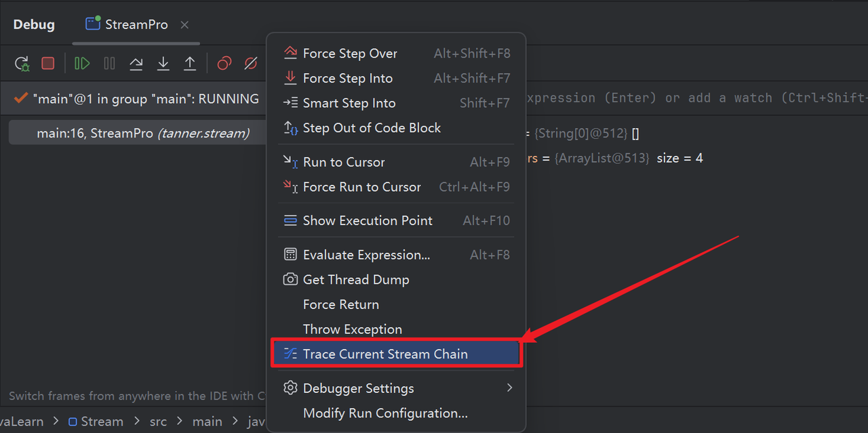Resume program execution

point(82,64)
